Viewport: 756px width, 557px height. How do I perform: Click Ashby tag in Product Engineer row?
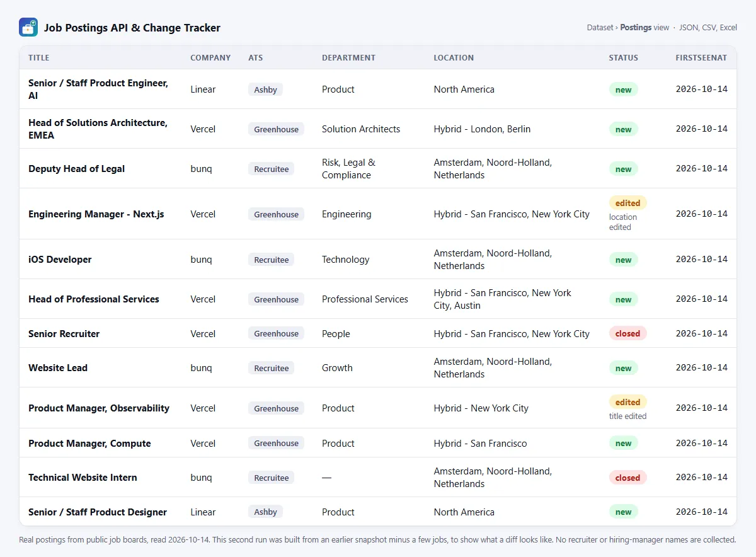point(265,89)
